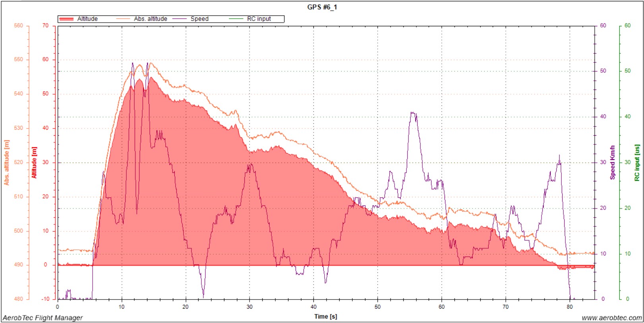
Task: Click the red Altitude legend swatch
Action: coord(66,19)
